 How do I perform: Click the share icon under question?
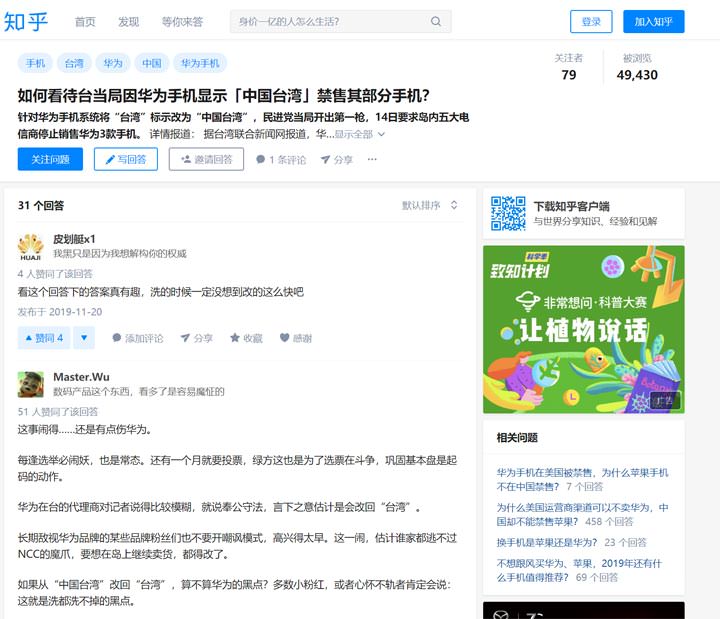336,159
